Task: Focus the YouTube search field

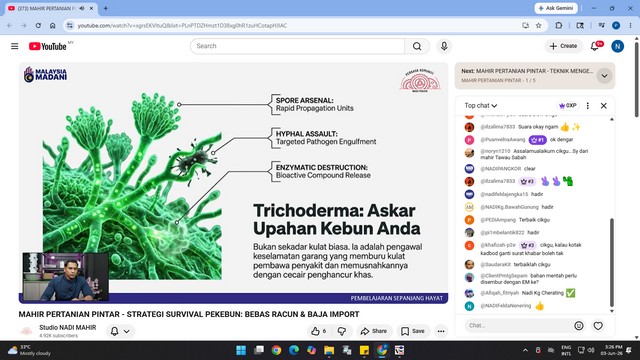Action: click(298, 46)
